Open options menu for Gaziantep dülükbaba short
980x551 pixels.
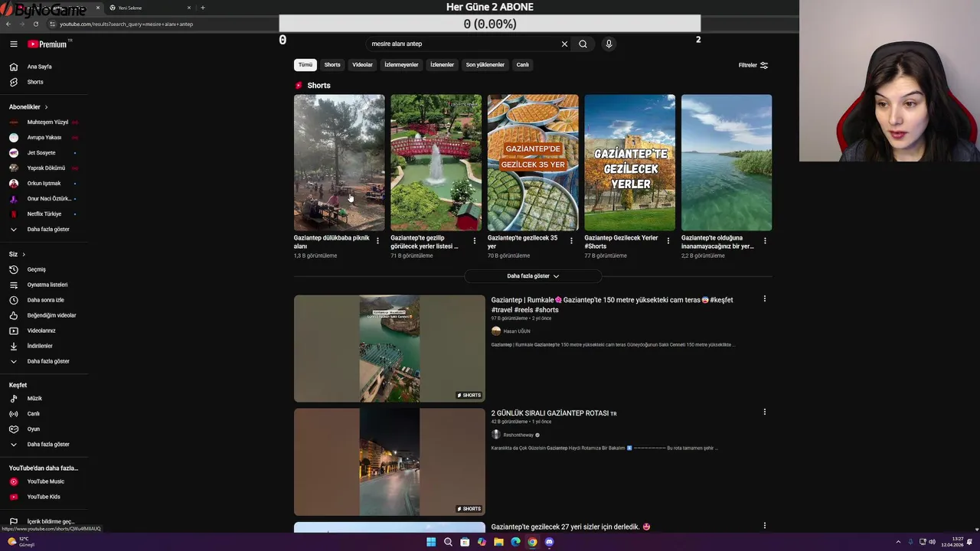coord(377,241)
